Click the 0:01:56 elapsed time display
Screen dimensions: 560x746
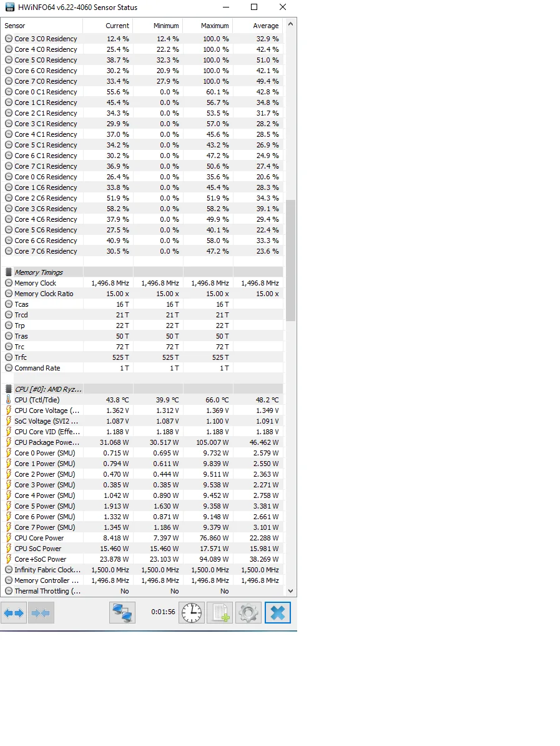coord(163,612)
